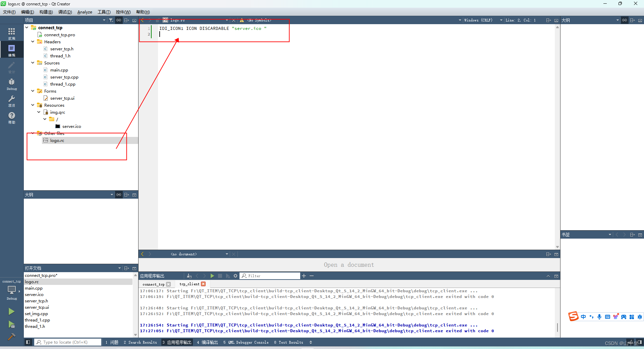Collapse the img.qrc node
The image size is (644, 349).
tap(39, 112)
